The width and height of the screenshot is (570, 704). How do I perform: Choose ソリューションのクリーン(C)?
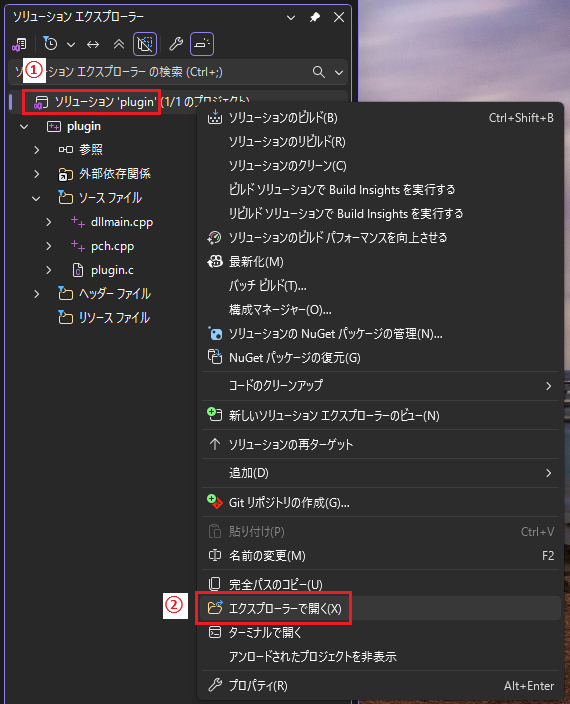point(380,166)
